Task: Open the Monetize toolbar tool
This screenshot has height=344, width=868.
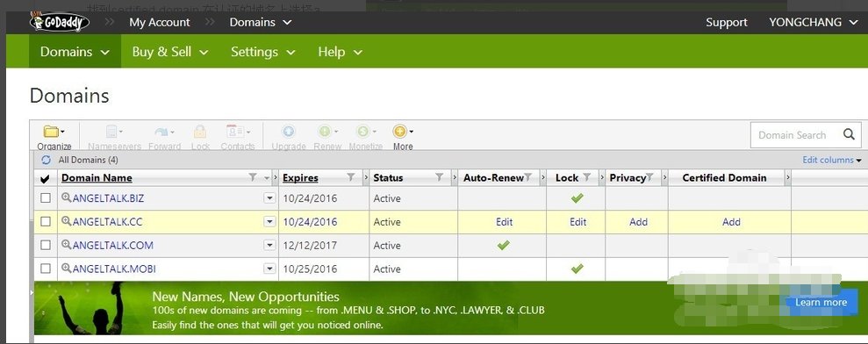Action: tap(365, 138)
